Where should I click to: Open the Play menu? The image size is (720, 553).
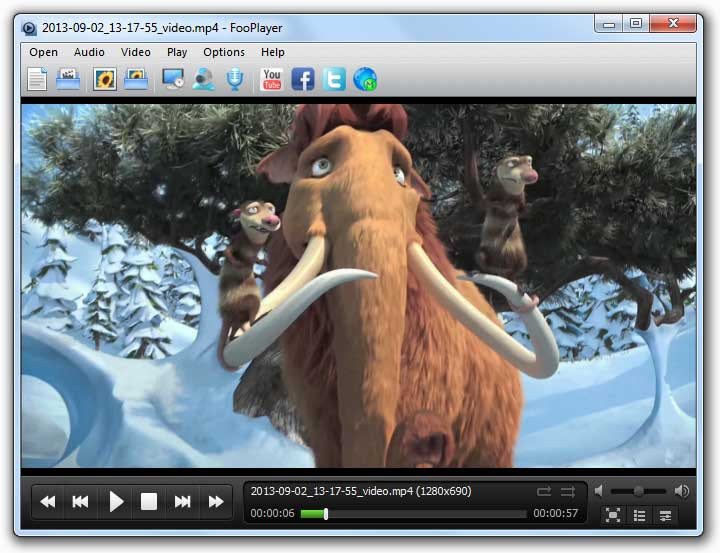(177, 52)
